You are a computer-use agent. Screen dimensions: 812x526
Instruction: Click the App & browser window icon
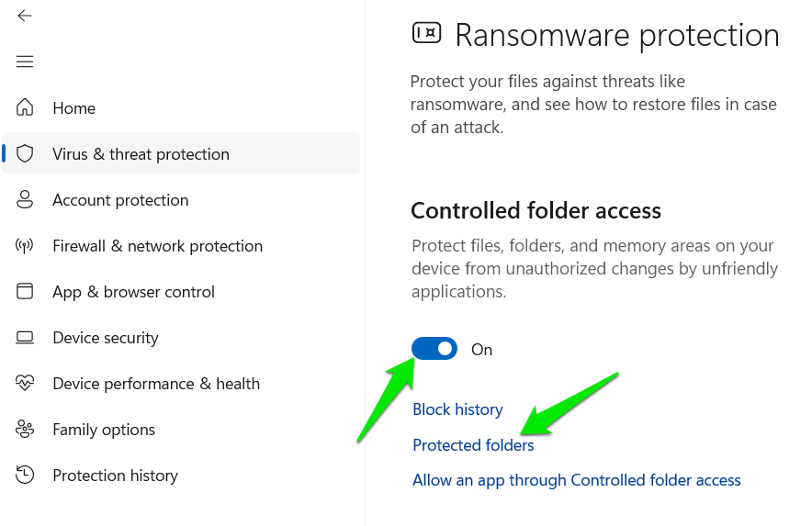25,291
